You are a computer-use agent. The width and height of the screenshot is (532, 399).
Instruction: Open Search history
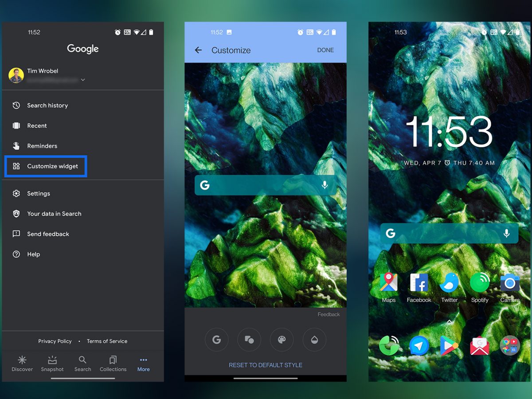(47, 106)
